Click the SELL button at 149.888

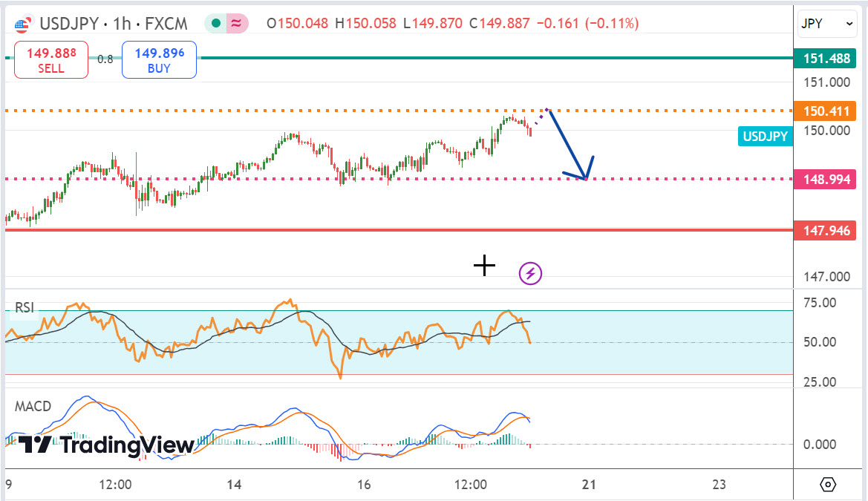(50, 60)
